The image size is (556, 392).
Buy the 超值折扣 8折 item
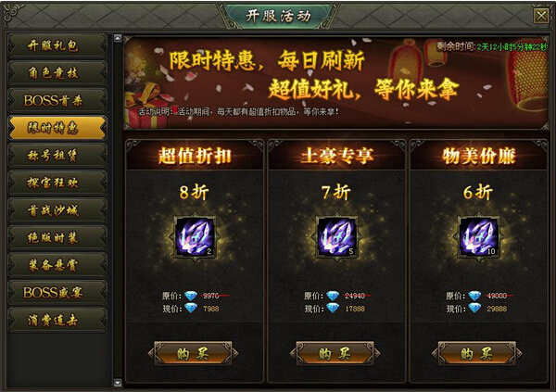(194, 353)
